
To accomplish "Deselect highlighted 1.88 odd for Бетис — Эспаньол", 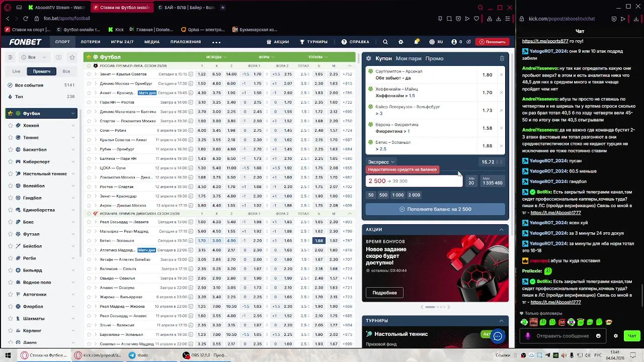I will 319,241.
